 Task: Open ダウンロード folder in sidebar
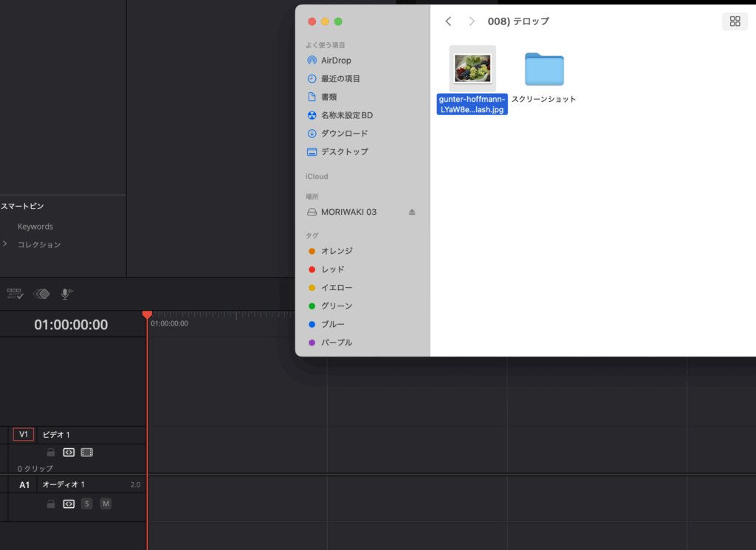pyautogui.click(x=344, y=134)
